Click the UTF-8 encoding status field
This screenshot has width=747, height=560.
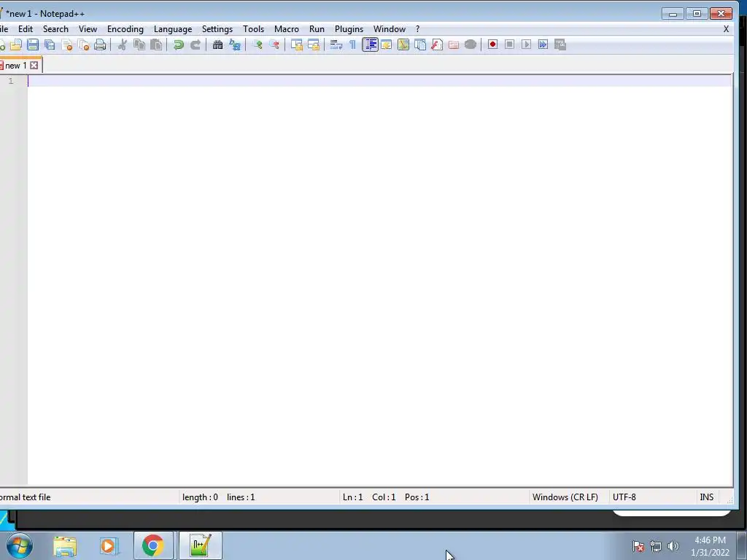coord(624,497)
